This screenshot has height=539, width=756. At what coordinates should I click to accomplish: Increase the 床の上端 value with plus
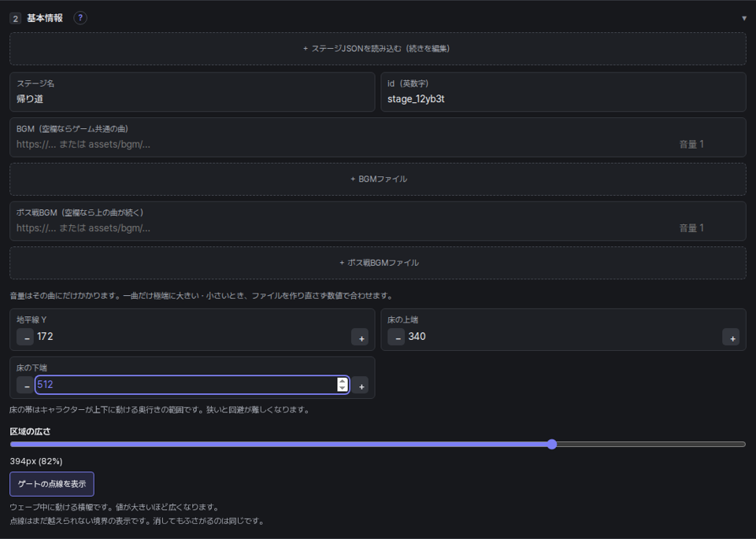(x=731, y=337)
